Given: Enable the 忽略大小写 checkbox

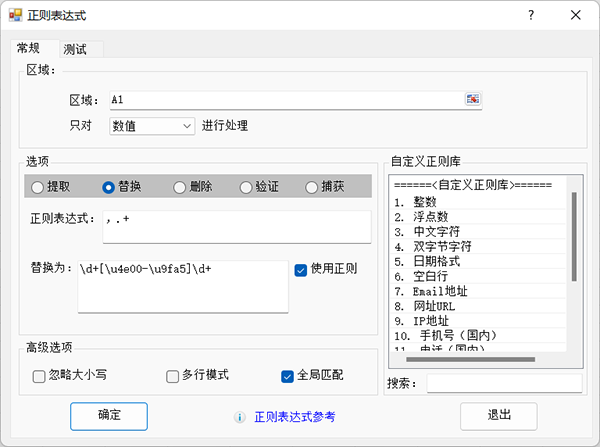Looking at the screenshot, I should (39, 376).
